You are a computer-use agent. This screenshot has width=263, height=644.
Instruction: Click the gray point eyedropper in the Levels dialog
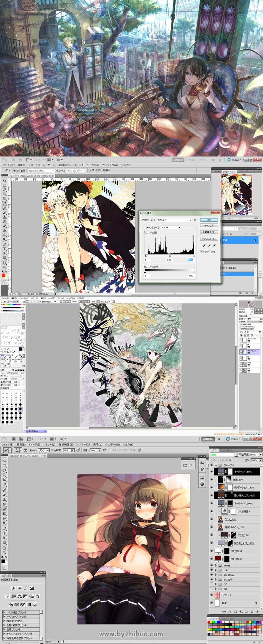point(209,245)
